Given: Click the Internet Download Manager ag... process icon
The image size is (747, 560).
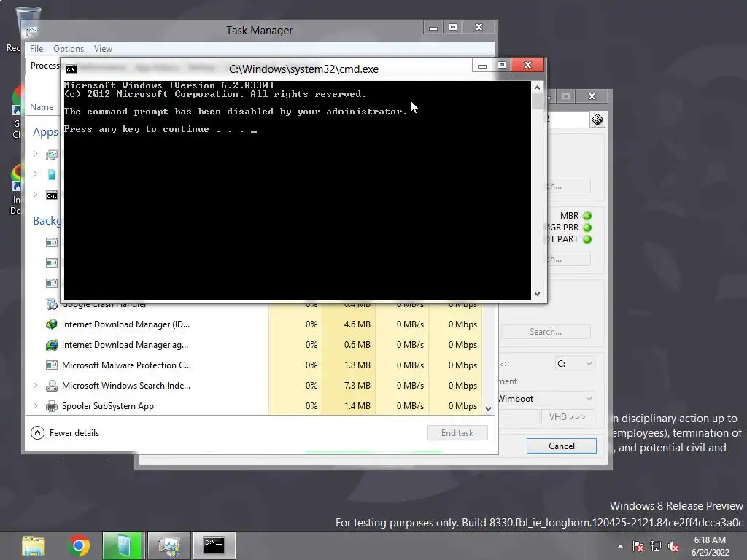Looking at the screenshot, I should tap(52, 345).
